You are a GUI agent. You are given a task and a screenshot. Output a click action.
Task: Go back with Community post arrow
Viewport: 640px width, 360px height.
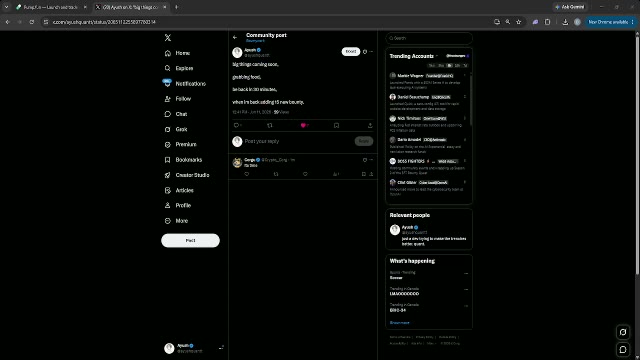coord(235,37)
